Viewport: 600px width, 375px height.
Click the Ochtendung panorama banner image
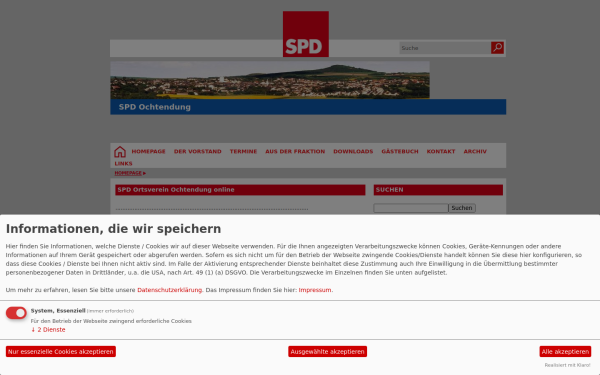click(270, 80)
